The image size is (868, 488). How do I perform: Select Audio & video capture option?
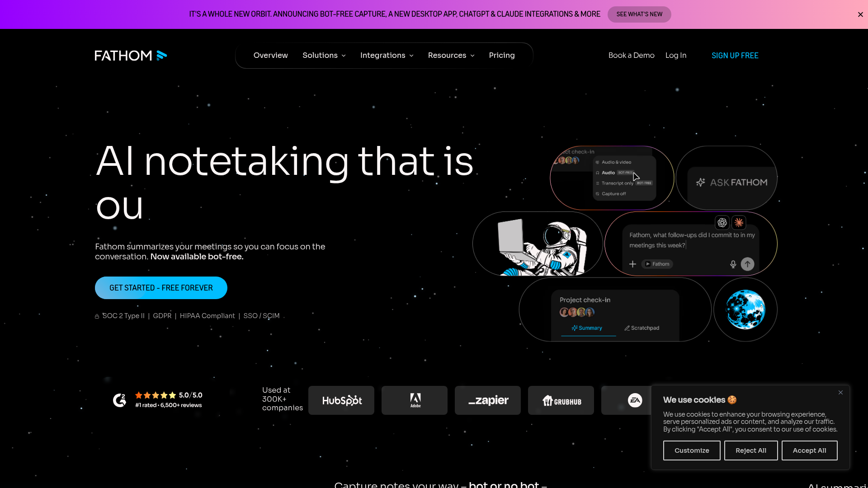tap(613, 162)
